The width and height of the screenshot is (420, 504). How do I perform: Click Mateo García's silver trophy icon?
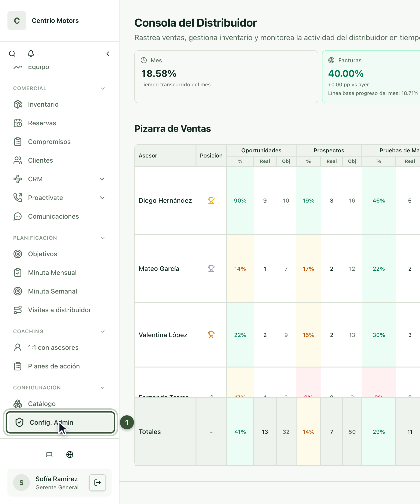211,269
